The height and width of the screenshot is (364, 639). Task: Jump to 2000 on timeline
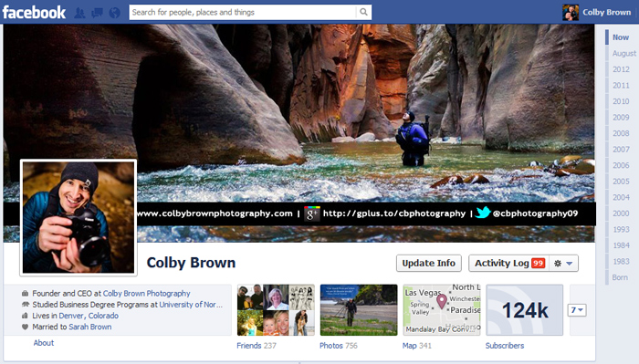tap(621, 213)
